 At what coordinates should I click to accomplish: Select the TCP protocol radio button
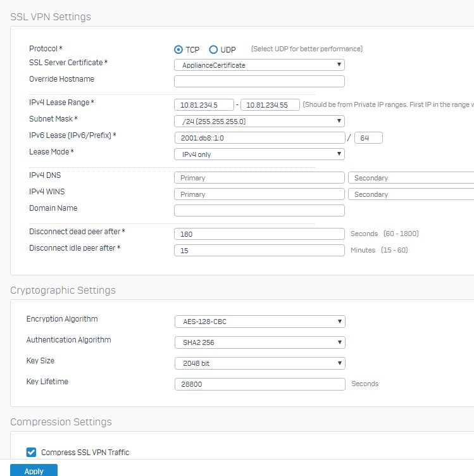[x=178, y=49]
